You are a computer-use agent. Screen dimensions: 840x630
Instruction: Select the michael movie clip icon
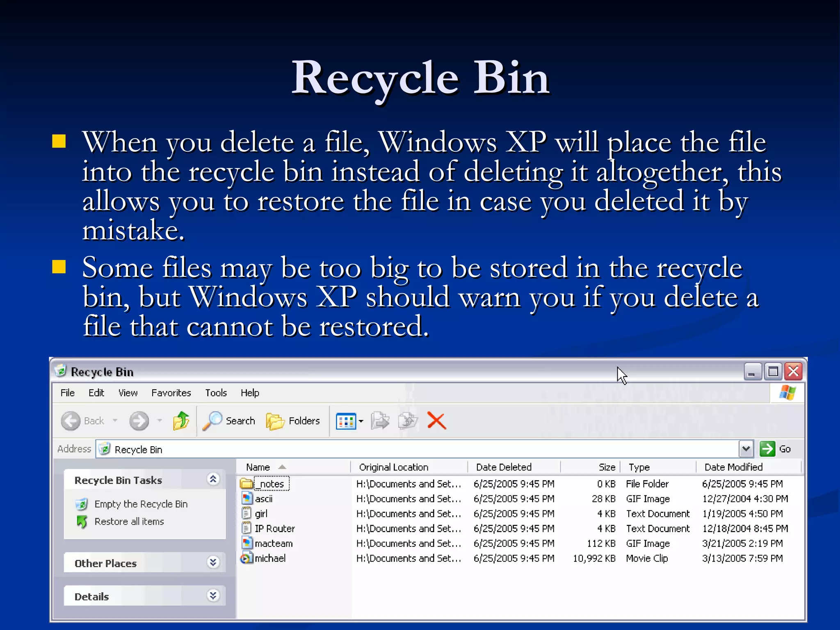pyautogui.click(x=247, y=558)
